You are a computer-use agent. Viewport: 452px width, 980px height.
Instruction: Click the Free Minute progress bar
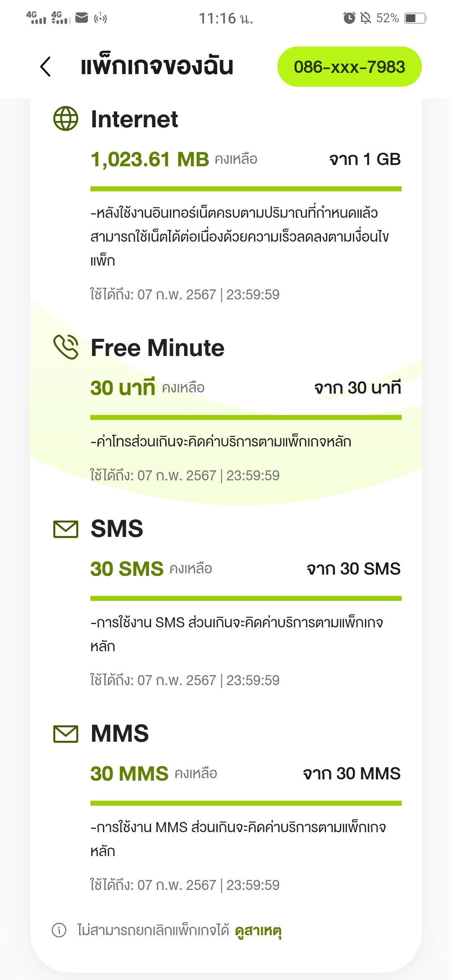pos(246,418)
